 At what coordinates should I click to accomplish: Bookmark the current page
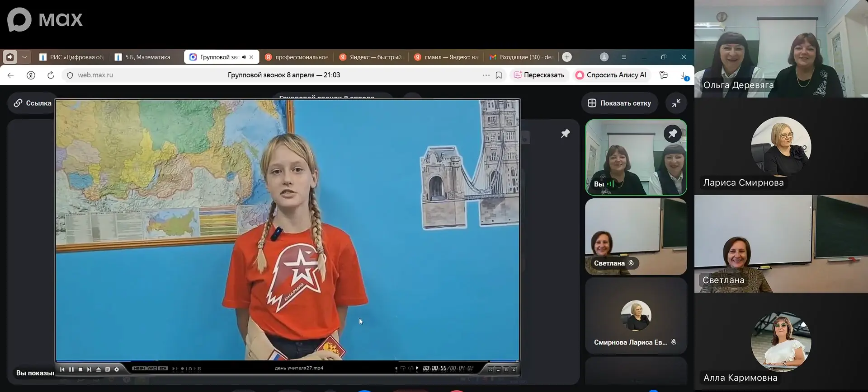click(x=499, y=75)
